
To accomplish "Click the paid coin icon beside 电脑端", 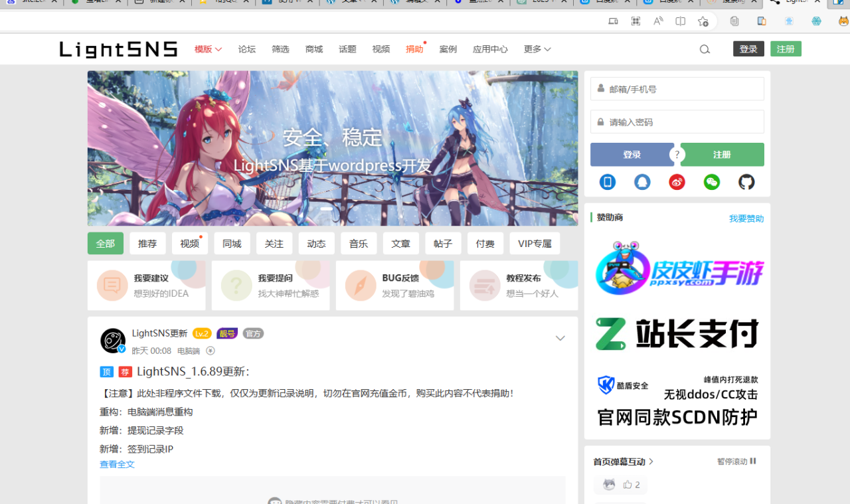I will click(x=211, y=351).
